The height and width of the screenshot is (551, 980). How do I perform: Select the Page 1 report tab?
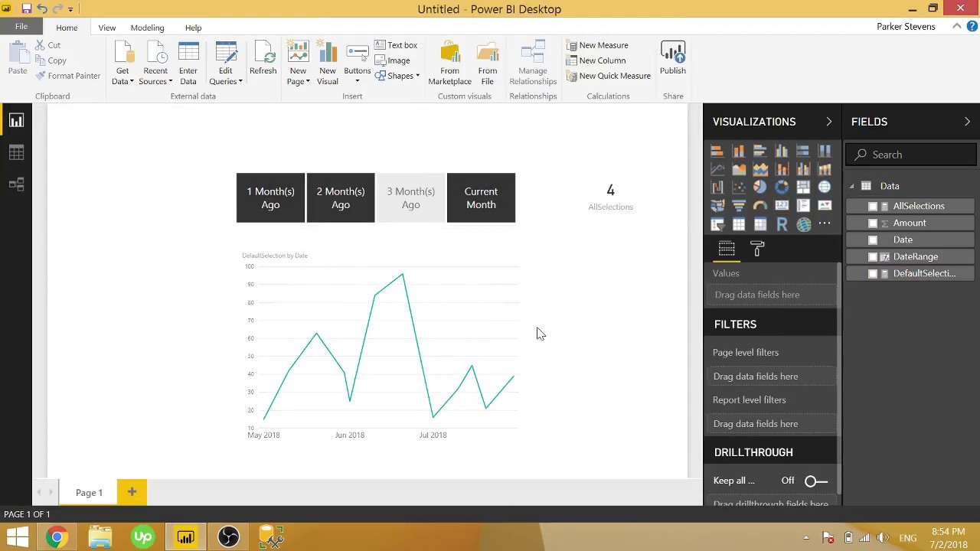(89, 493)
